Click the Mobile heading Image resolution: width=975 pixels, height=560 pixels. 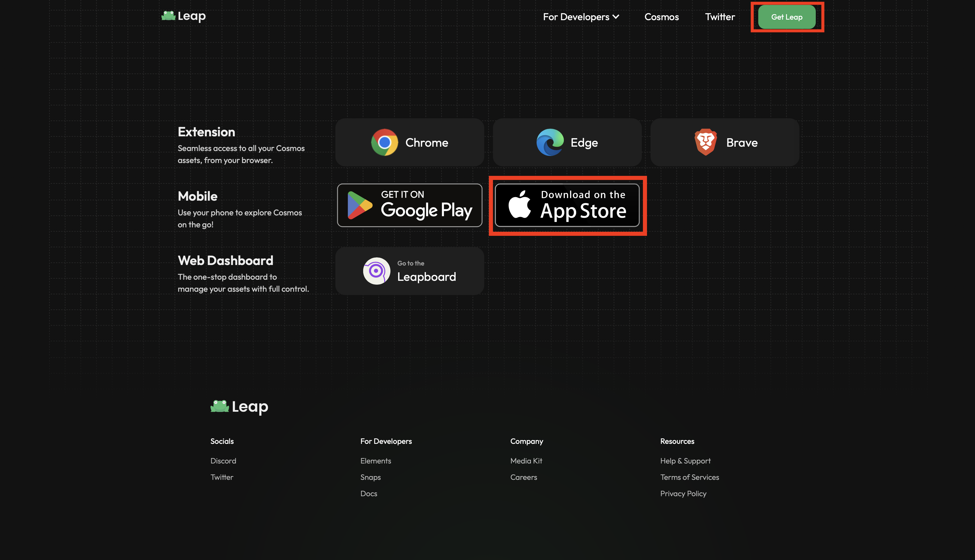pyautogui.click(x=198, y=196)
